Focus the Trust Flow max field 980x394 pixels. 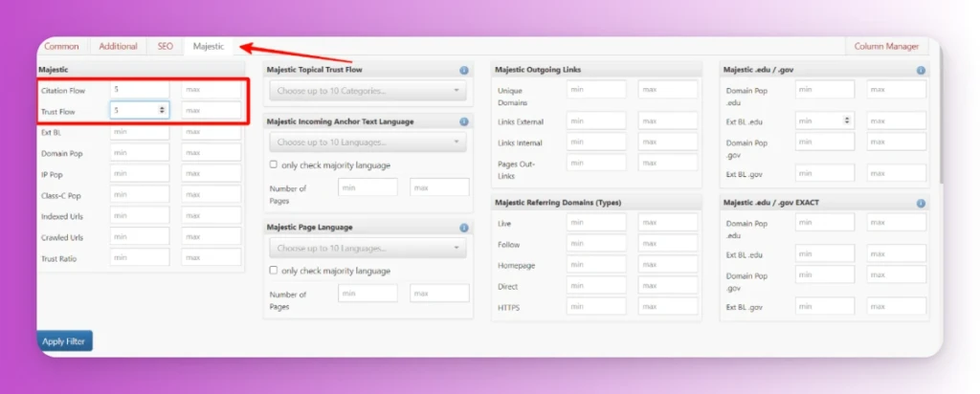[x=212, y=111]
